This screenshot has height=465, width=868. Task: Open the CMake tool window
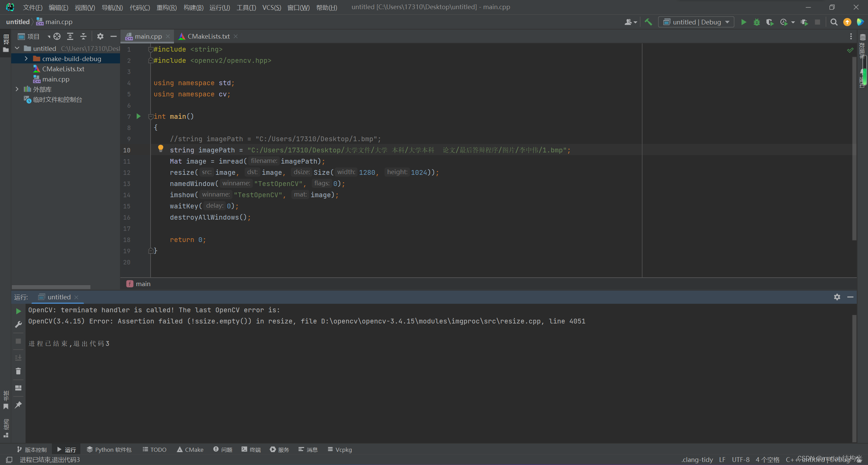point(190,449)
